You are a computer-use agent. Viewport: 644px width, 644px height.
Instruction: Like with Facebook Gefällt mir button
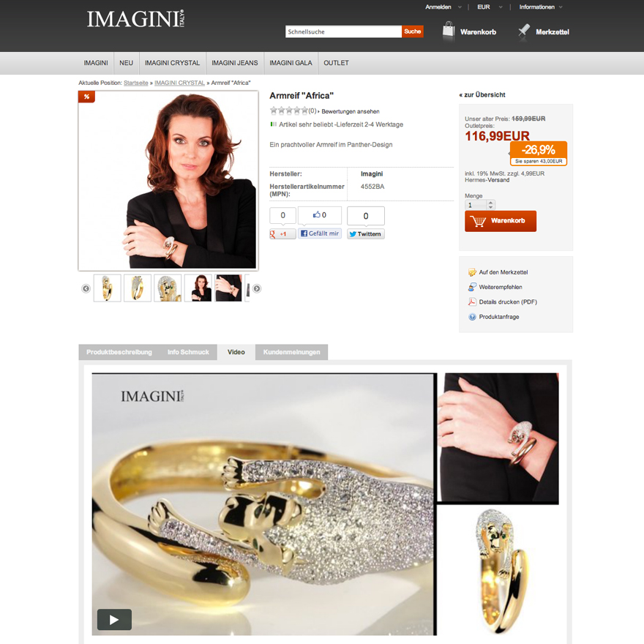click(x=320, y=233)
